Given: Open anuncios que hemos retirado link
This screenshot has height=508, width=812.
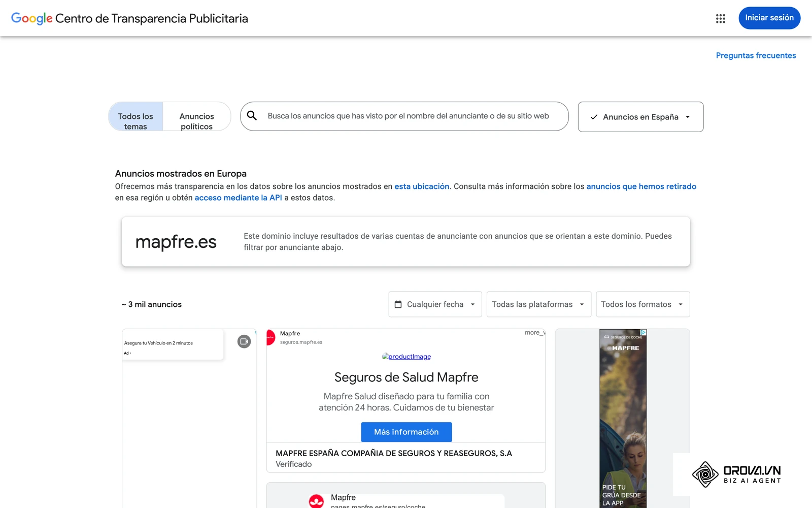Looking at the screenshot, I should (641, 186).
